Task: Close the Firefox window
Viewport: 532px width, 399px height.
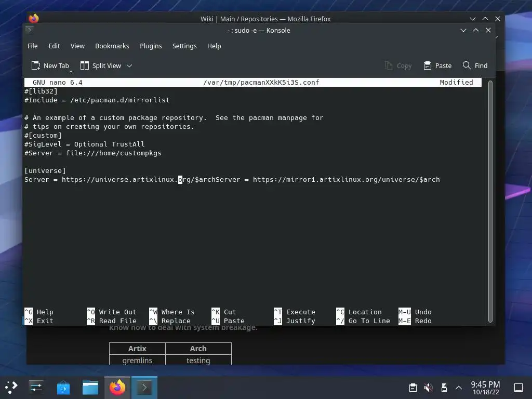Action: coord(498,19)
